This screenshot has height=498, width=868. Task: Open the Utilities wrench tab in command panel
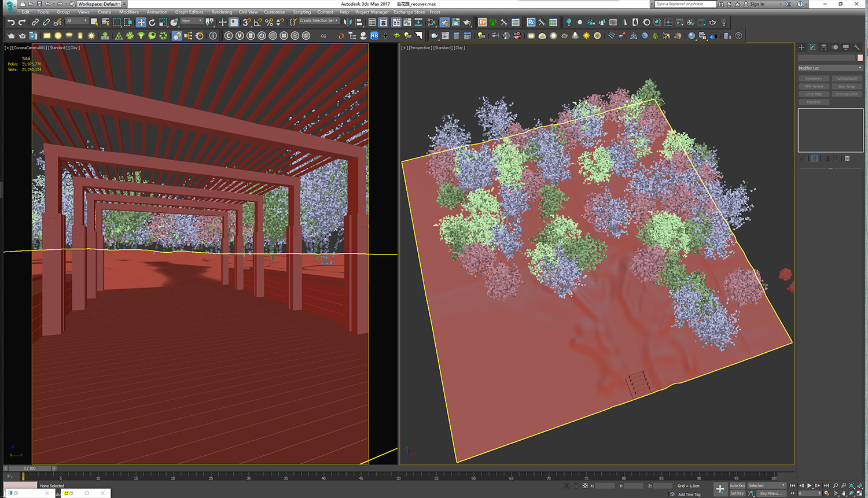(x=857, y=47)
